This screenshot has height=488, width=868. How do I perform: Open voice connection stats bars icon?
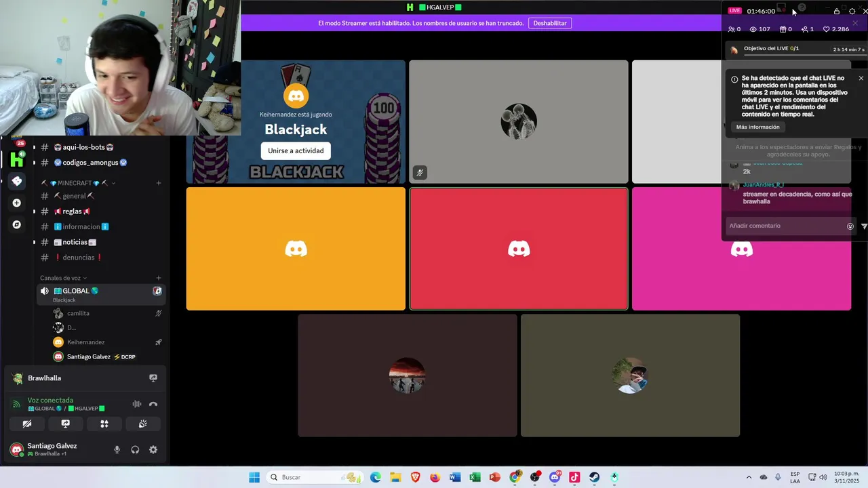click(137, 404)
